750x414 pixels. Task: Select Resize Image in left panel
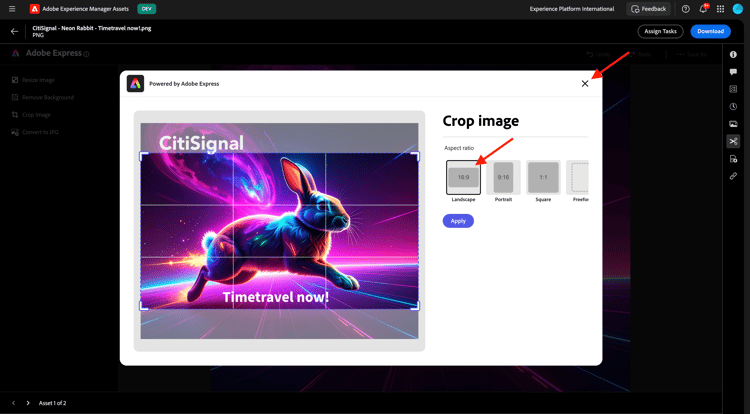33,80
